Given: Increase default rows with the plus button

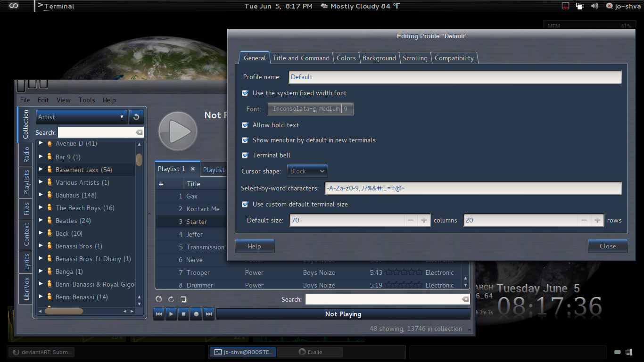Looking at the screenshot, I should 597,220.
